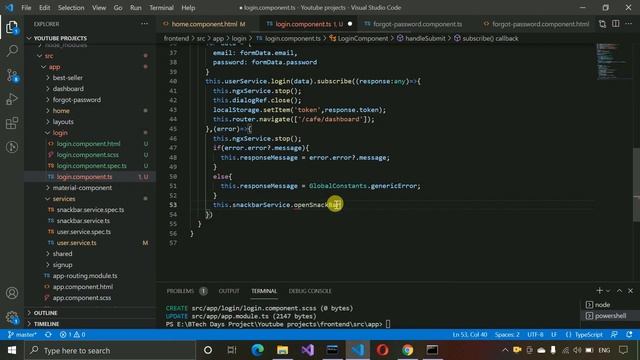Synchronize changes from status bar
Image resolution: width=640 pixels, height=360 pixels.
tap(48, 334)
